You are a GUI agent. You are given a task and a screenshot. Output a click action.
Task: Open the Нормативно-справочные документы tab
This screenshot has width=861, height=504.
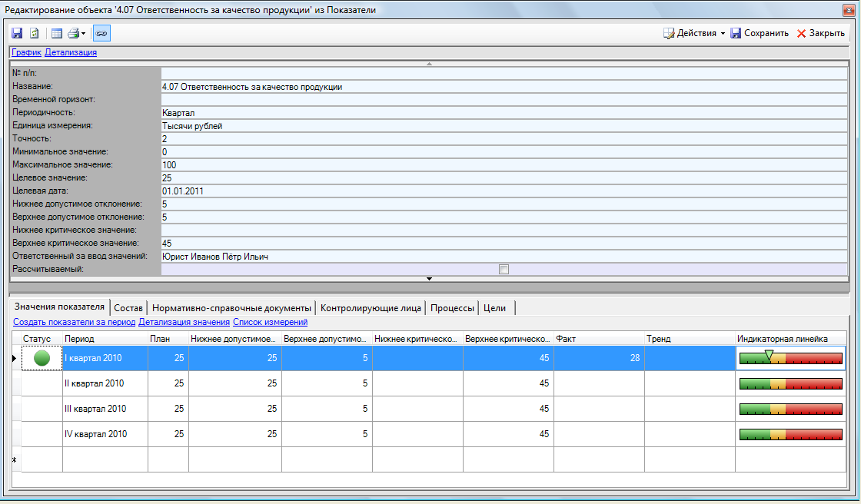coord(231,308)
